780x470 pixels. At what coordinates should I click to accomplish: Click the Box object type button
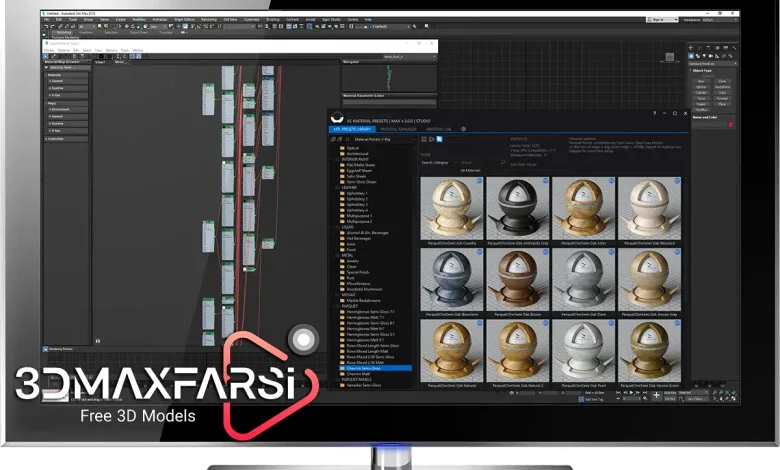tap(701, 81)
